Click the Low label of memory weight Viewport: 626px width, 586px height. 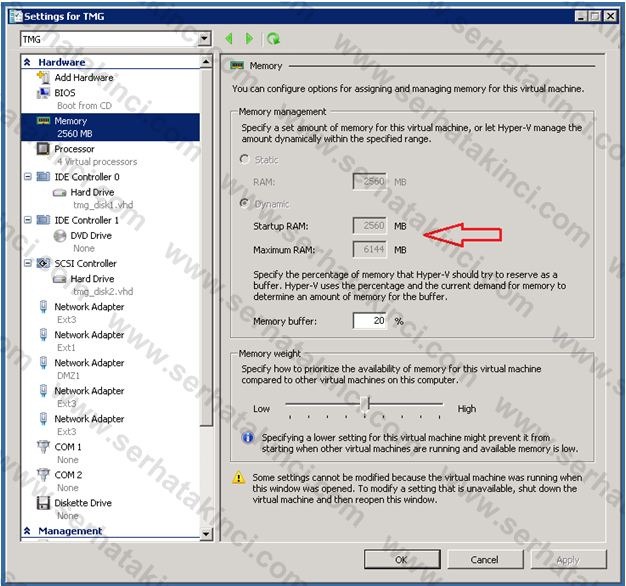261,409
